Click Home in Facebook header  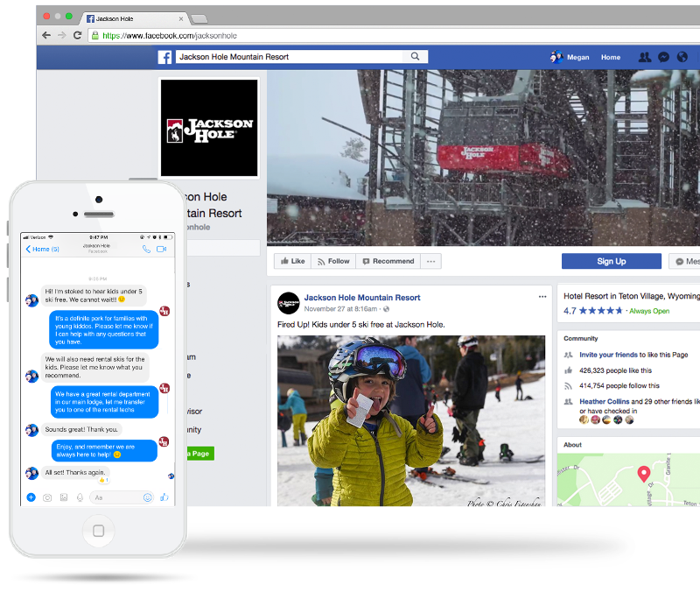tap(610, 57)
